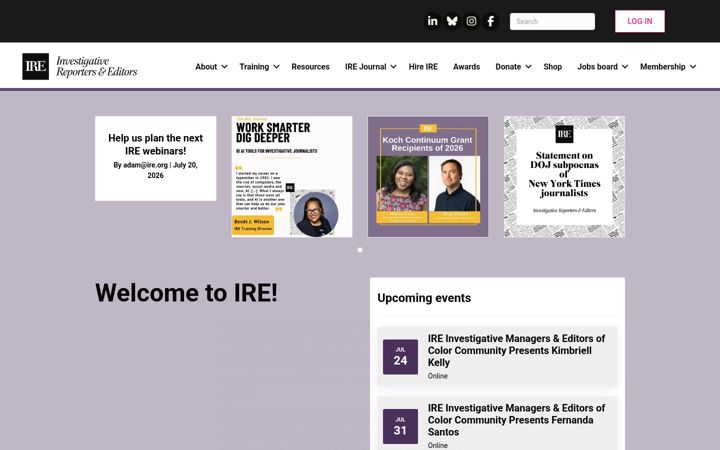Image resolution: width=720 pixels, height=450 pixels.
Task: Open the Koch Continuum Grant Recipients card
Action: coord(428,176)
